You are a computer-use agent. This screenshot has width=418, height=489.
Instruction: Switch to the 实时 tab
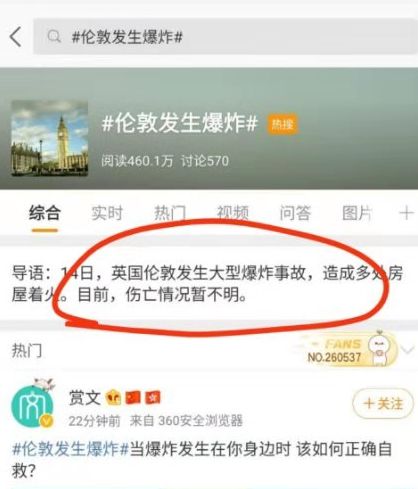pyautogui.click(x=107, y=213)
